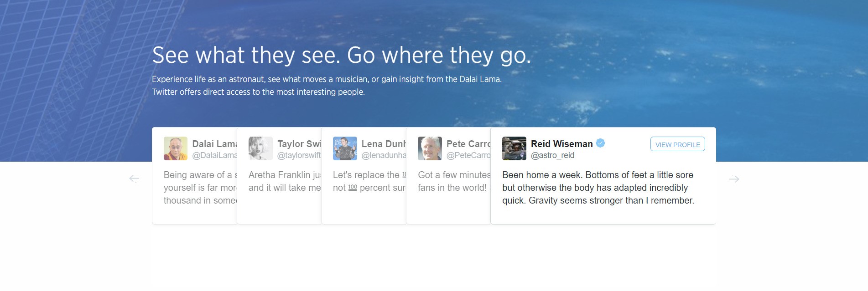Click the previous arrow on the carousel
Screen dimensions: 868x291
coord(134,179)
